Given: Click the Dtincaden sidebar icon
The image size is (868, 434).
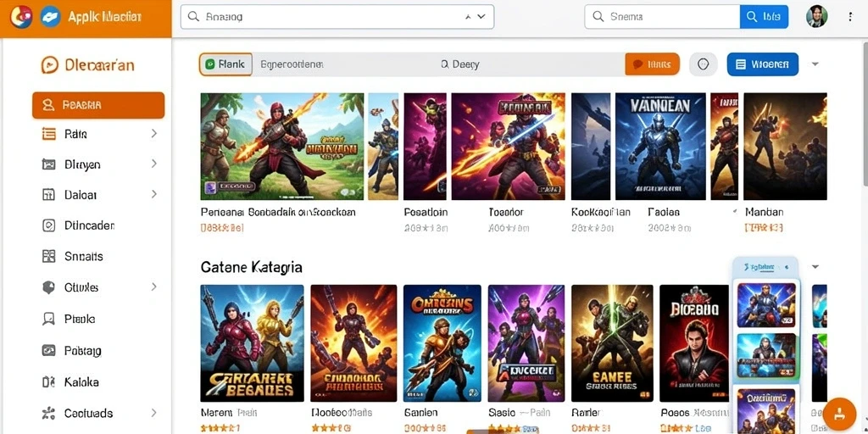Looking at the screenshot, I should (48, 225).
